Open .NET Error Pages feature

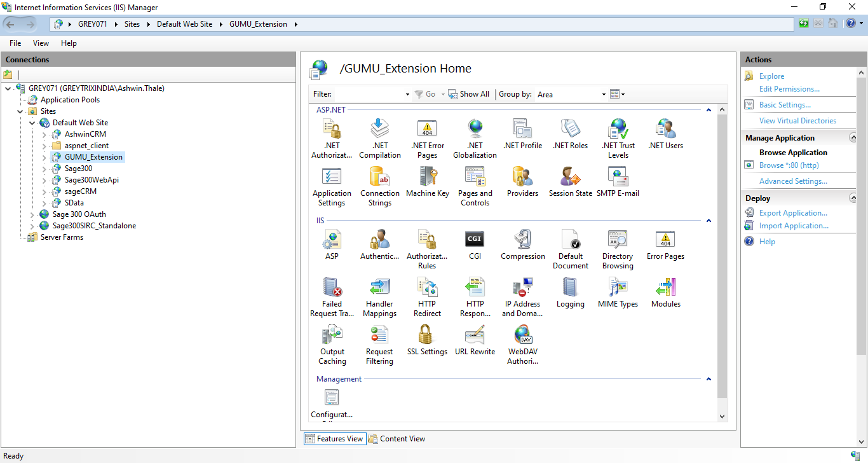pyautogui.click(x=427, y=139)
